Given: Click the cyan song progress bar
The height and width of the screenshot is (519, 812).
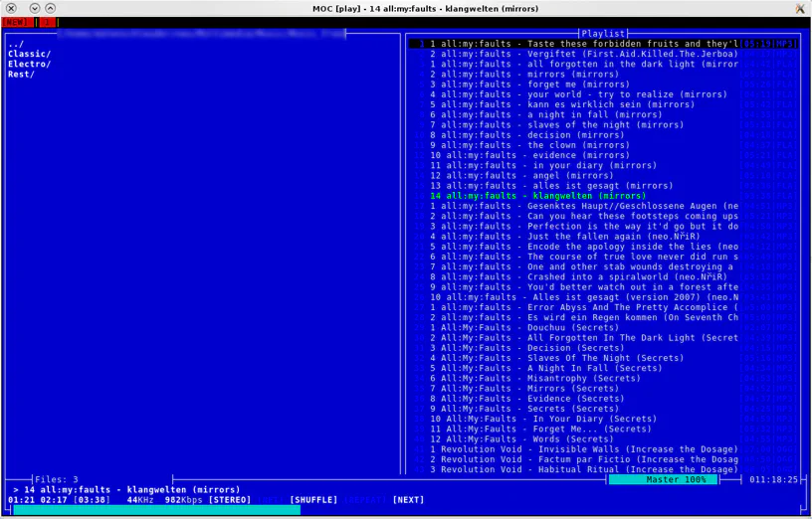Looking at the screenshot, I should click(156, 510).
